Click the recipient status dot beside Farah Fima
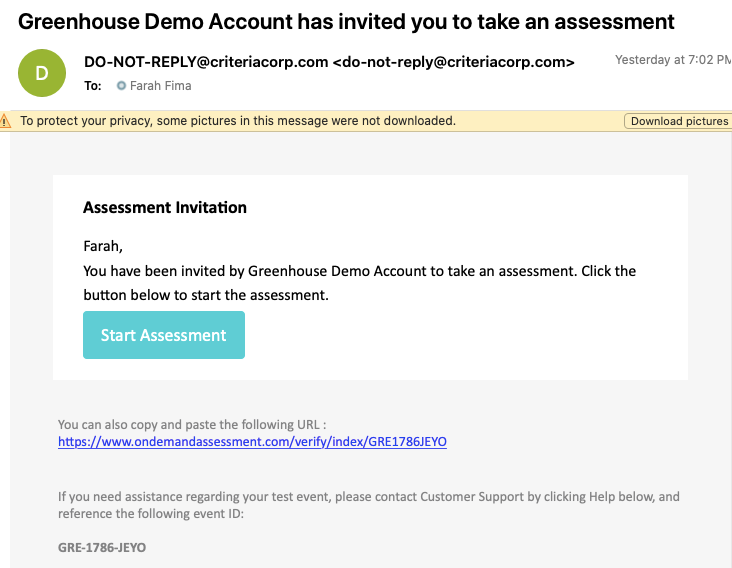Image resolution: width=732 pixels, height=568 pixels. 121,85
